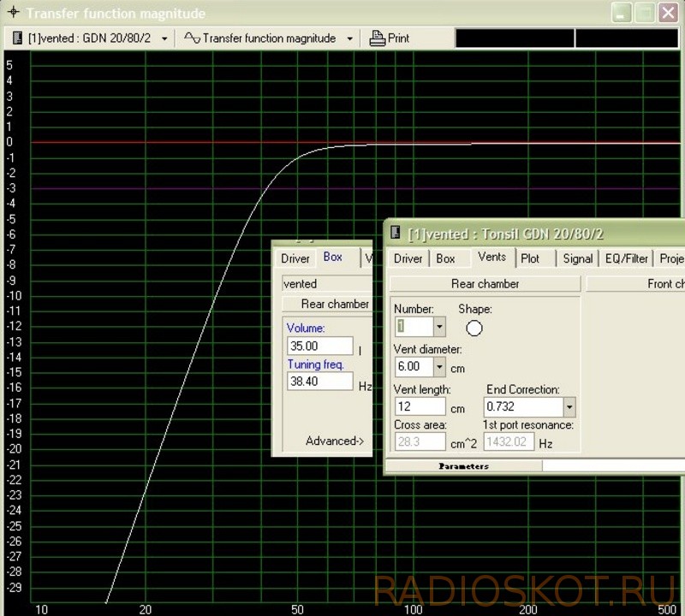
Task: Click the crosshair icon in the Transfer function title bar
Action: 14,12
